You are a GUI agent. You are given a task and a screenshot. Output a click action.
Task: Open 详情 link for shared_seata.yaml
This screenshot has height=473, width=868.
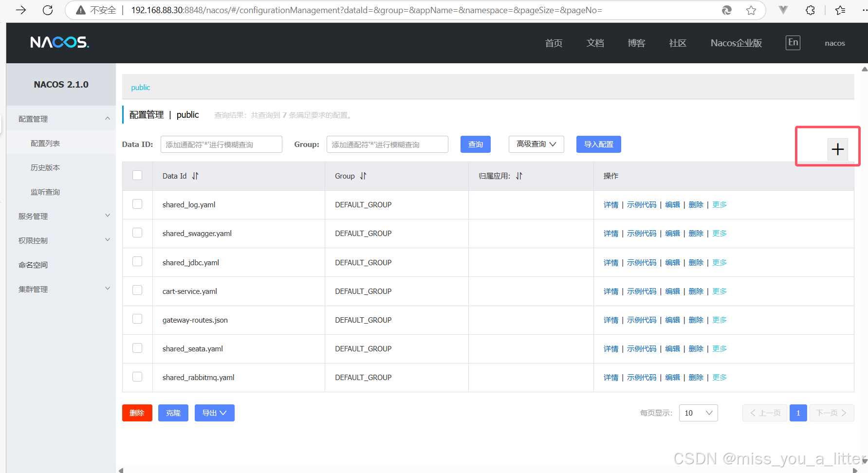point(610,348)
